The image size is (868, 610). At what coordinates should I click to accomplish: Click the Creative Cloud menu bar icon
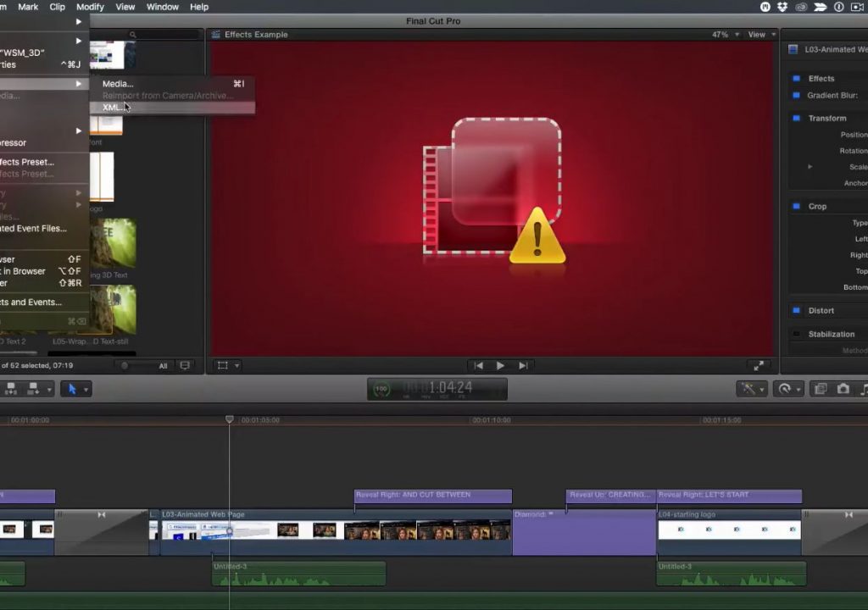[801, 7]
